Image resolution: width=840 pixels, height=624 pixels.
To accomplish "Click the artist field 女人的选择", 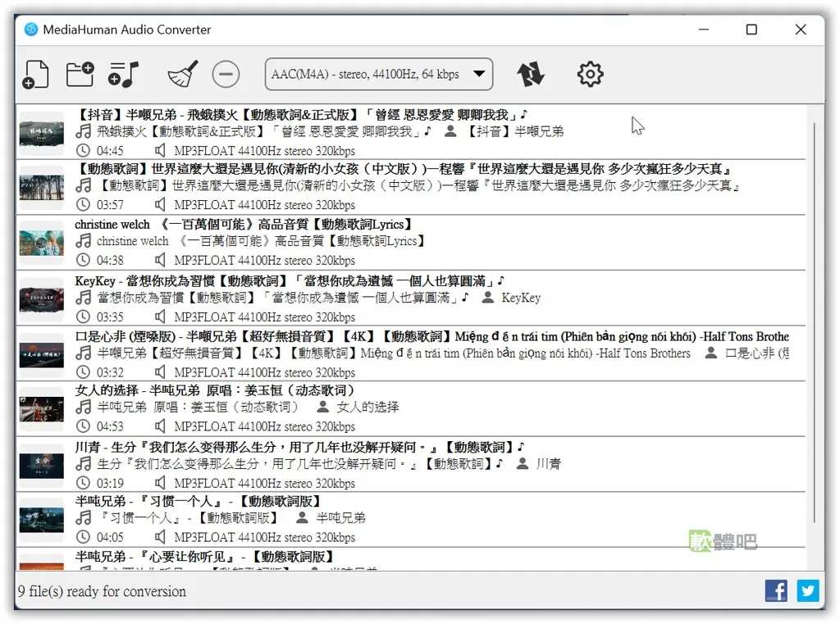I will coord(367,407).
